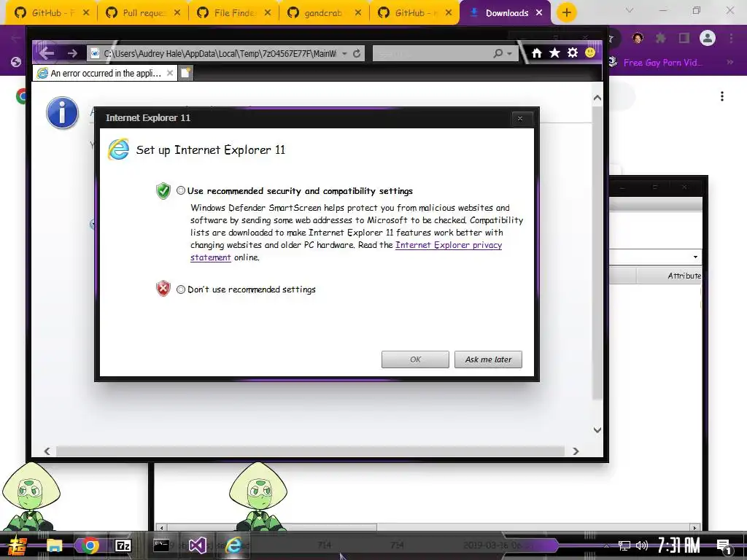The width and height of the screenshot is (747, 560).
Task: Open dropdown arrow in 7-Zip background window
Action: (695, 257)
